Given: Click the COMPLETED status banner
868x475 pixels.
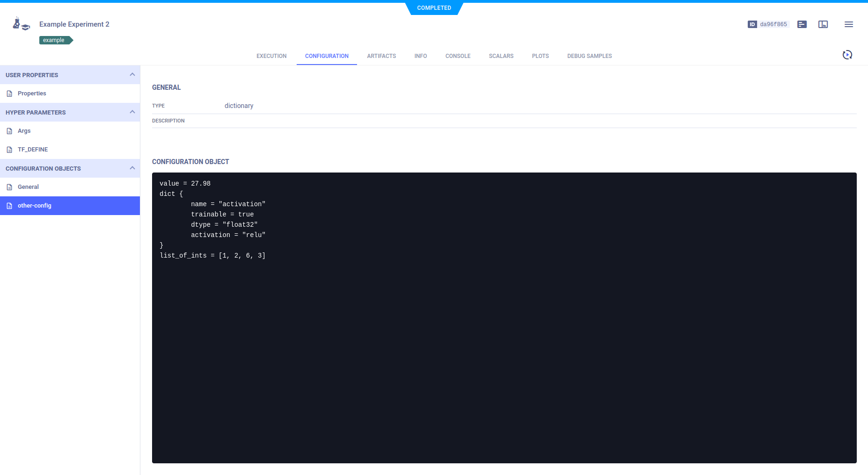Looking at the screenshot, I should (434, 8).
